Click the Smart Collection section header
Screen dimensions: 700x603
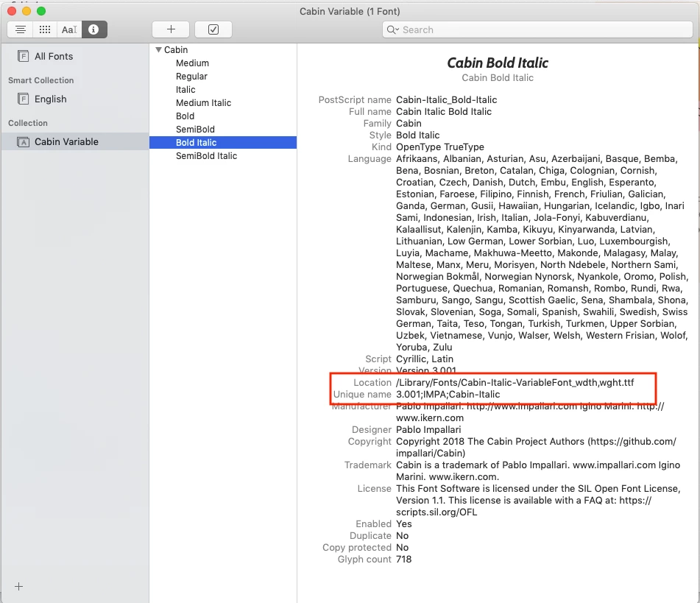pos(40,80)
